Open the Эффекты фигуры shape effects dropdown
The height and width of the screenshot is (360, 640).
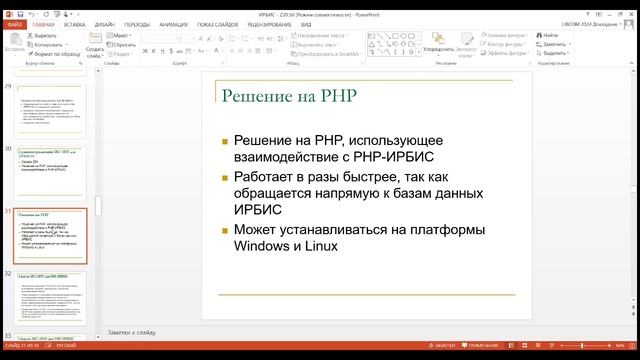(x=504, y=53)
